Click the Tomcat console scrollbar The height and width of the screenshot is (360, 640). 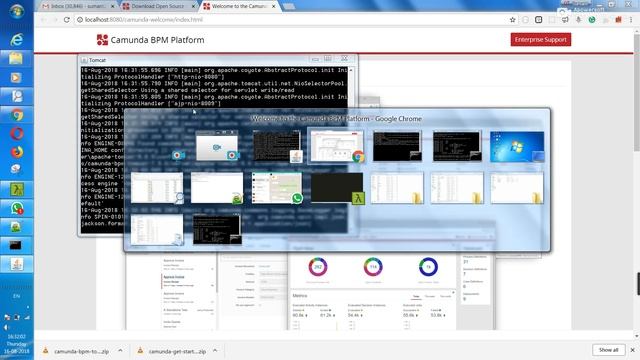point(351,149)
